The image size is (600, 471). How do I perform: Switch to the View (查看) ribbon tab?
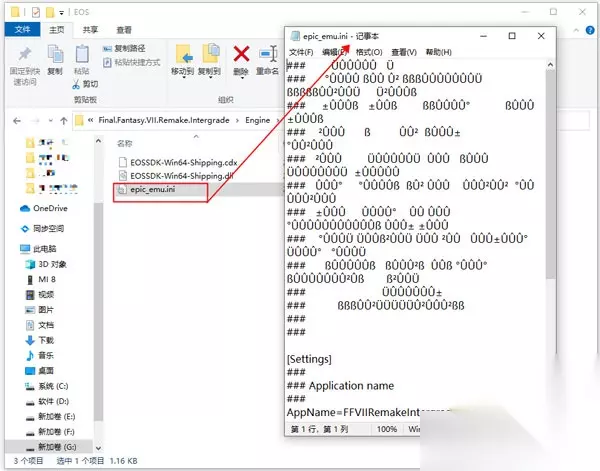point(124,30)
